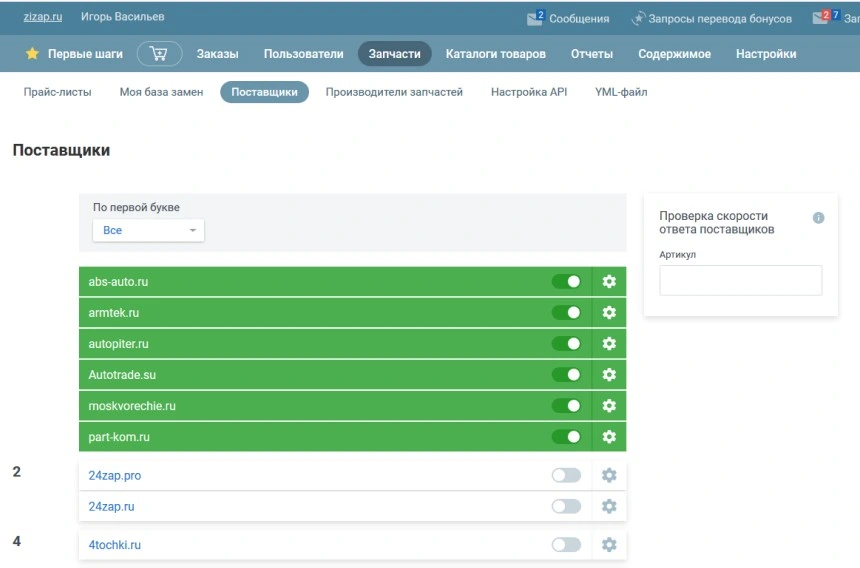
Task: Select the Запчасти menu item
Action: (x=394, y=54)
